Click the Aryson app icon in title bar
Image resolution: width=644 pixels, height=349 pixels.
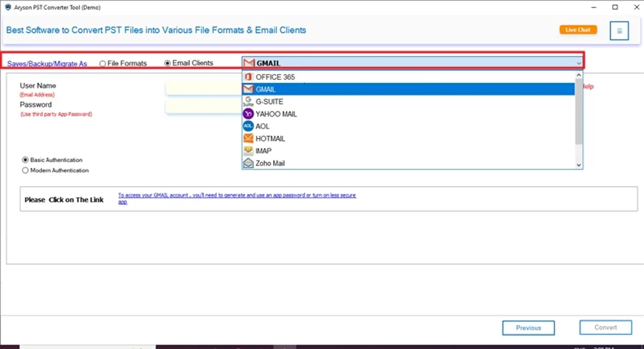pyautogui.click(x=8, y=8)
